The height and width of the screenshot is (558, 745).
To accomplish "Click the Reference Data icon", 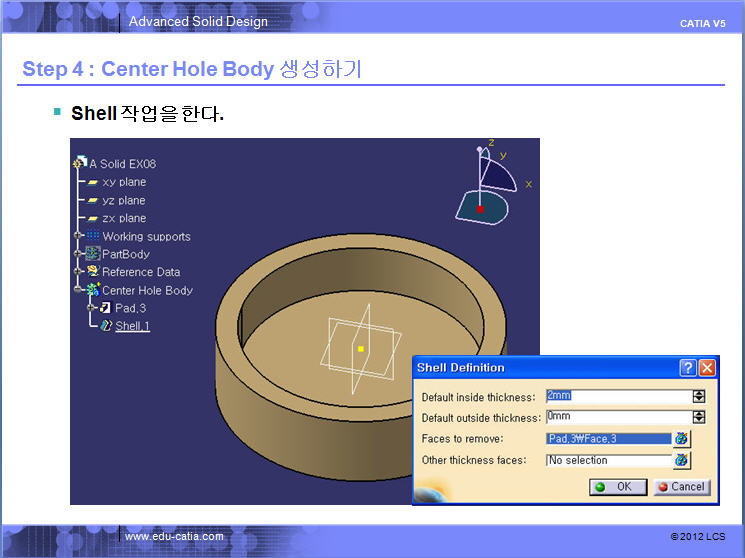I will pos(93,272).
